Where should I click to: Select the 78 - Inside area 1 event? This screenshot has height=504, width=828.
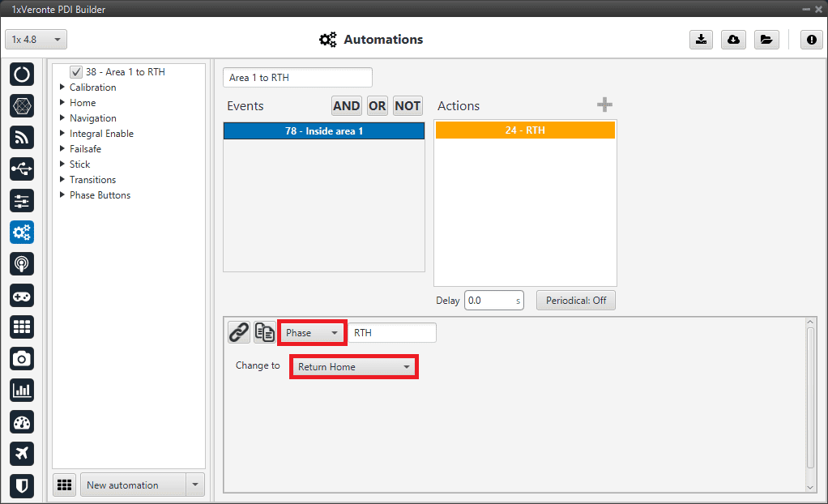pyautogui.click(x=323, y=131)
